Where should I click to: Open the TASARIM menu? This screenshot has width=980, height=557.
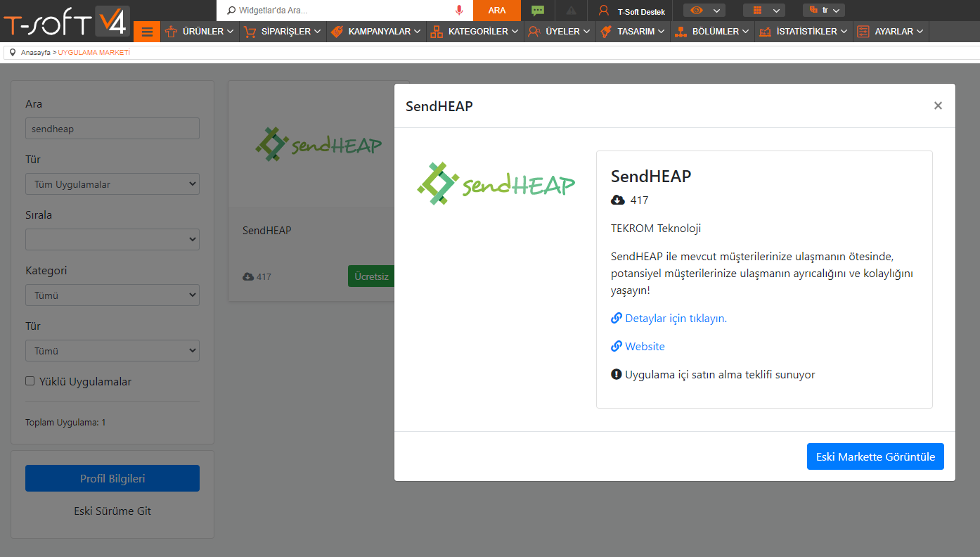633,32
